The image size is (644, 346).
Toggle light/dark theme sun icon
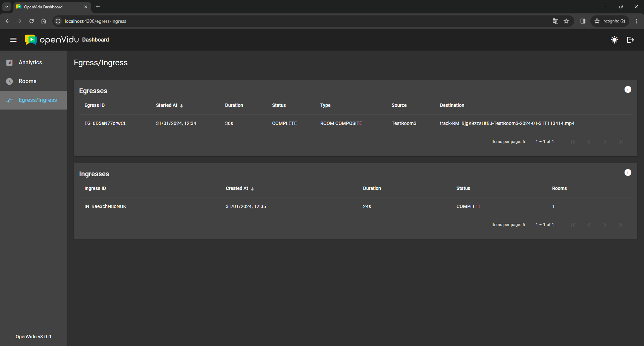tap(614, 40)
